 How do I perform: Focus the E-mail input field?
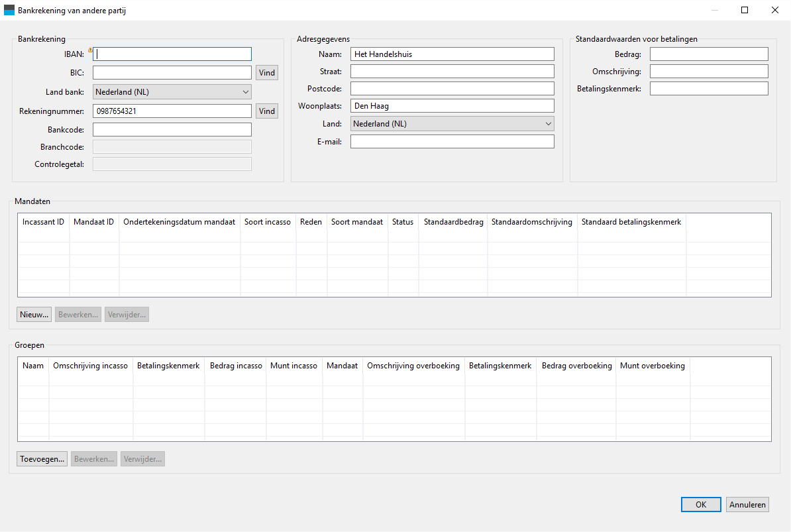tap(452, 142)
